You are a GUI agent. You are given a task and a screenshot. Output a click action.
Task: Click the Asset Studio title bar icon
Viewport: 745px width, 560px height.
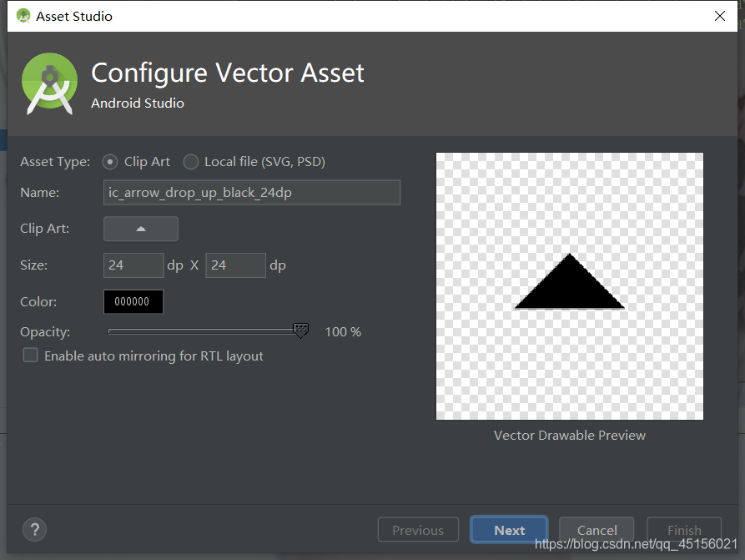(23, 16)
